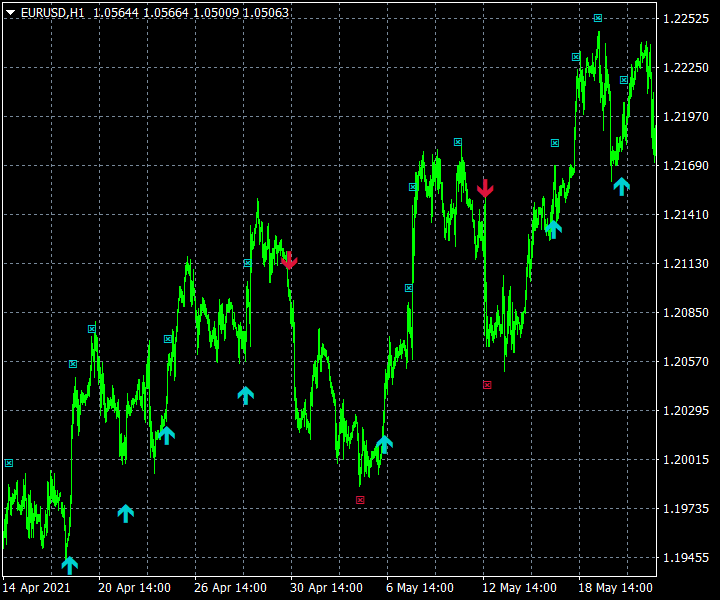Click the 1.20850 price scale label
Screen dimensions: 720x600
point(686,312)
